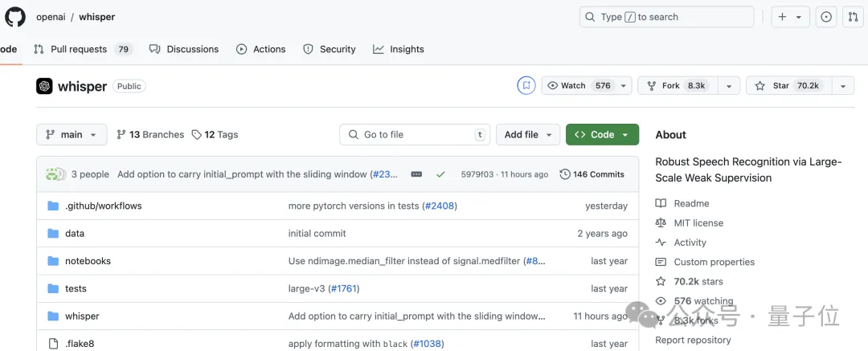Screen dimensions: 868x351
Task: Open the Fork options arrow
Action: coord(728,86)
